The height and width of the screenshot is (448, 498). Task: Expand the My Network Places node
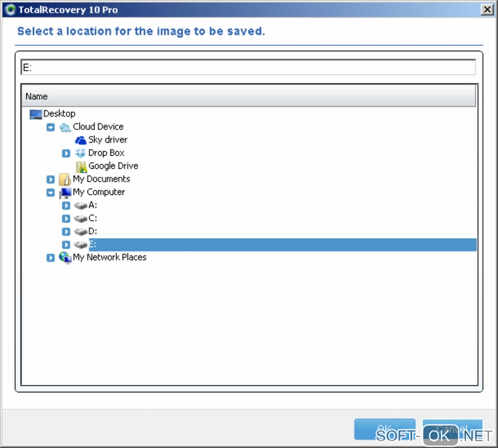tap(51, 258)
